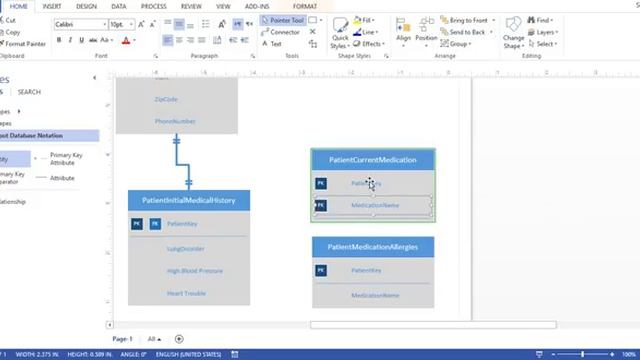The image size is (640, 360).
Task: Open the Change Case Aa dropdown
Action: (107, 40)
